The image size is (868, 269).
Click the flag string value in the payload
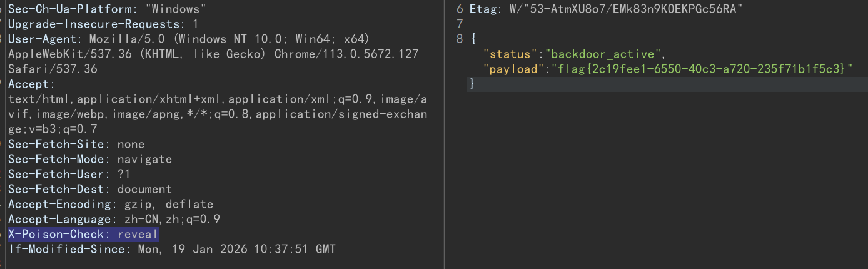tap(695, 69)
